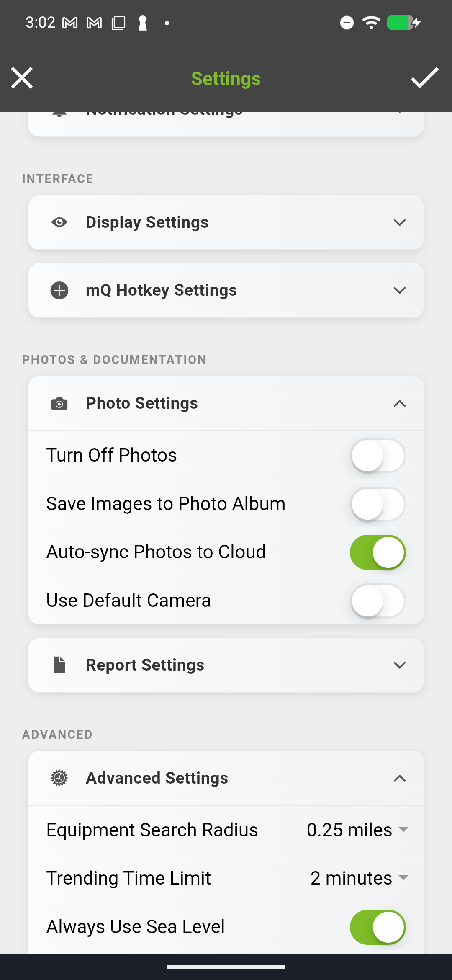Tap the Trending Time Limit label
Viewport: 452px width, 980px height.
128,878
